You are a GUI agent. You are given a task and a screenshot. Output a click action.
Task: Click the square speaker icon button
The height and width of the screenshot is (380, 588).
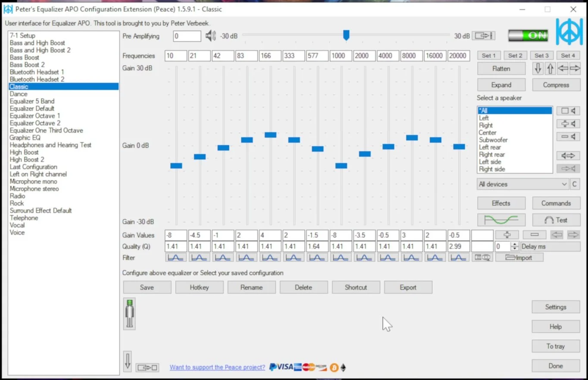click(x=568, y=111)
